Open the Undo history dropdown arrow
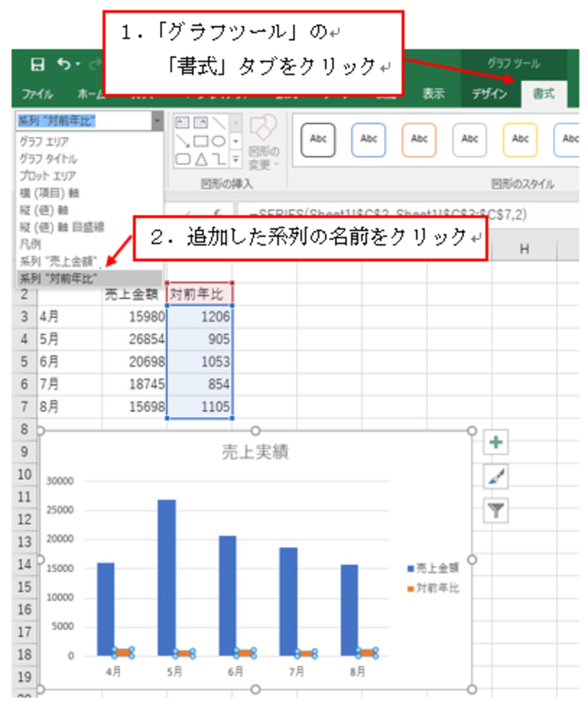588x702 pixels. click(78, 64)
